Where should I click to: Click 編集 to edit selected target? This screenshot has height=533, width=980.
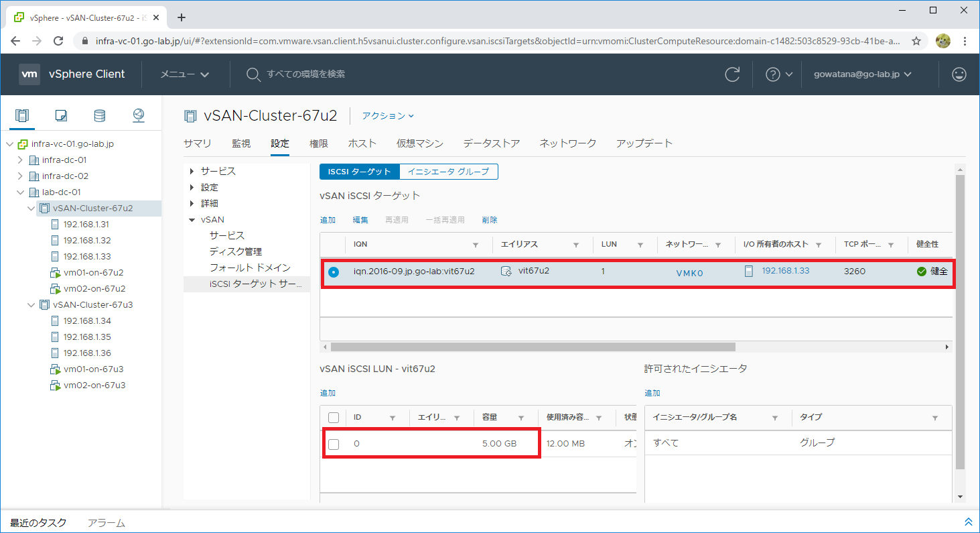point(361,220)
